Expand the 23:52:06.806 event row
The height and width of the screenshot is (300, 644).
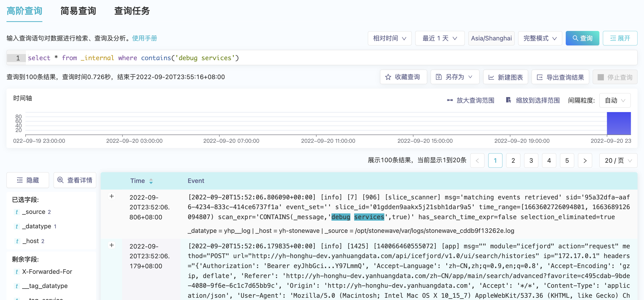click(112, 196)
